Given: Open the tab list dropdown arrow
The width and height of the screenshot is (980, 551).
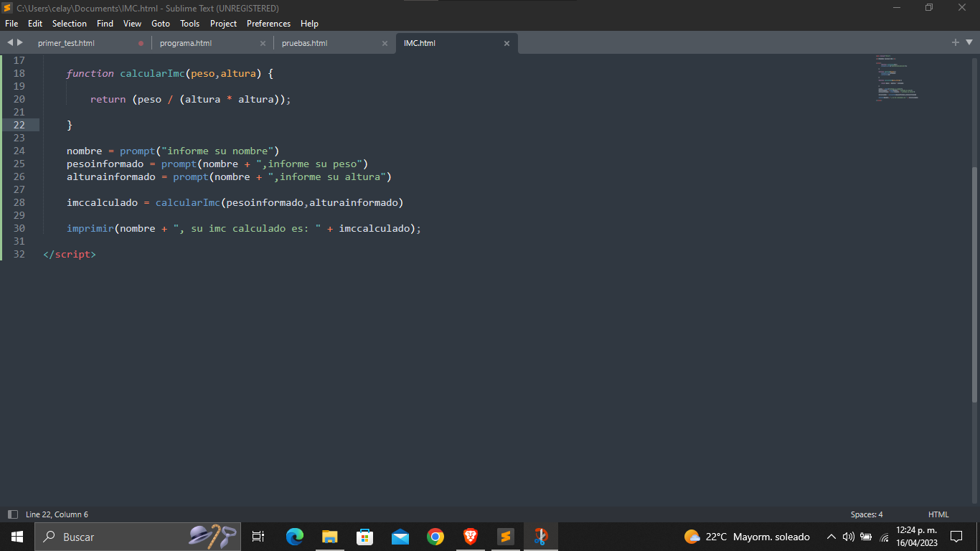Looking at the screenshot, I should pyautogui.click(x=969, y=42).
